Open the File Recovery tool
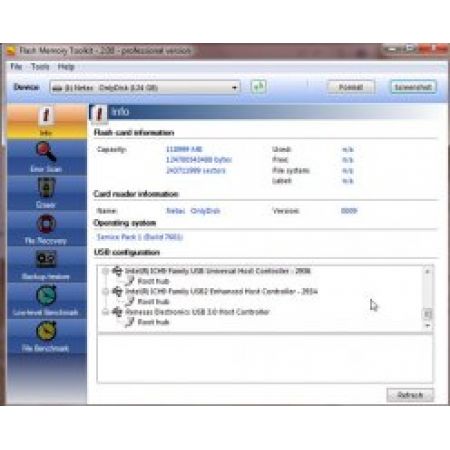 [x=46, y=229]
